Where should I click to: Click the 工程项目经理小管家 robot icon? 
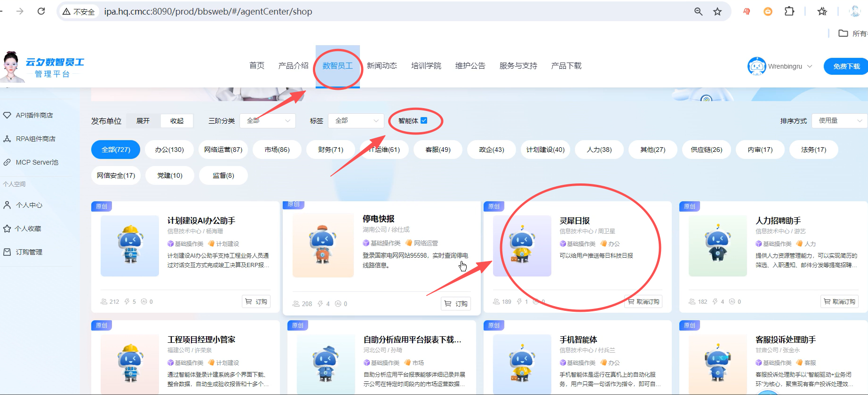coord(130,363)
